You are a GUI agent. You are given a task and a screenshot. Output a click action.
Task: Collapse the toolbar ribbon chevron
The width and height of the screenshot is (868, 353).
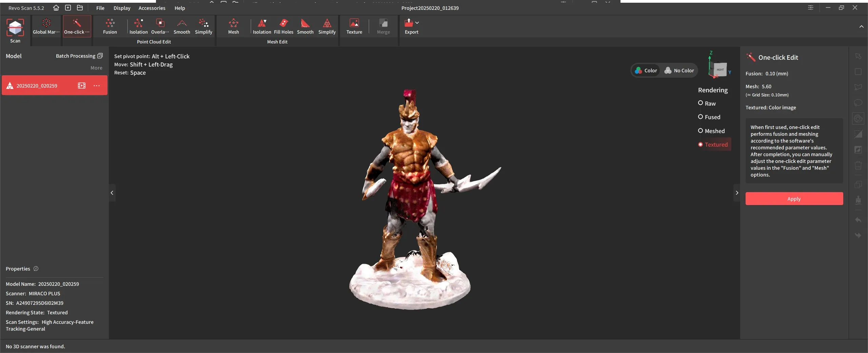click(x=862, y=26)
